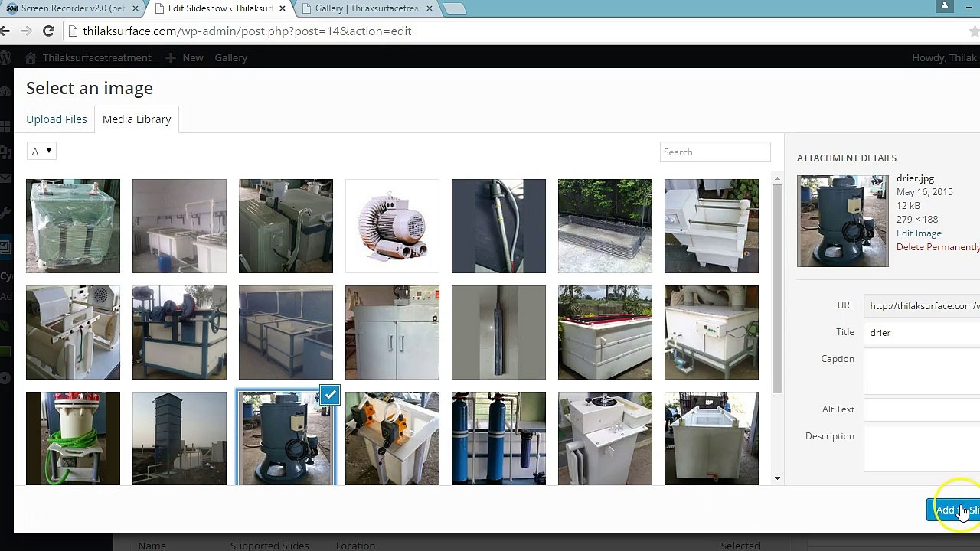980x551 pixels.
Task: Open the Thilaksurfacetreatment site home icon
Action: [x=31, y=57]
